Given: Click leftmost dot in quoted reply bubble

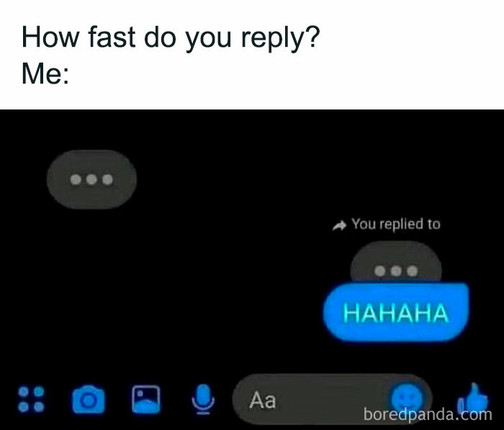Looking at the screenshot, I should (x=379, y=271).
